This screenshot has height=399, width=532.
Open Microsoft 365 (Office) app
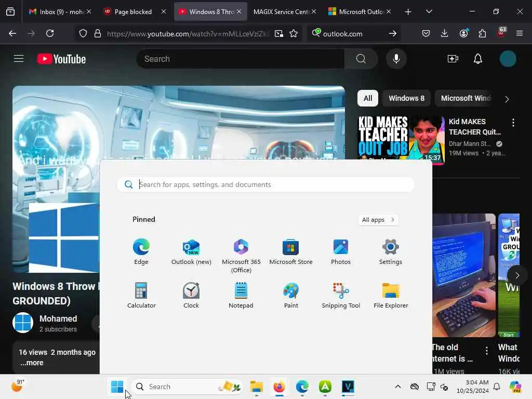241,256
